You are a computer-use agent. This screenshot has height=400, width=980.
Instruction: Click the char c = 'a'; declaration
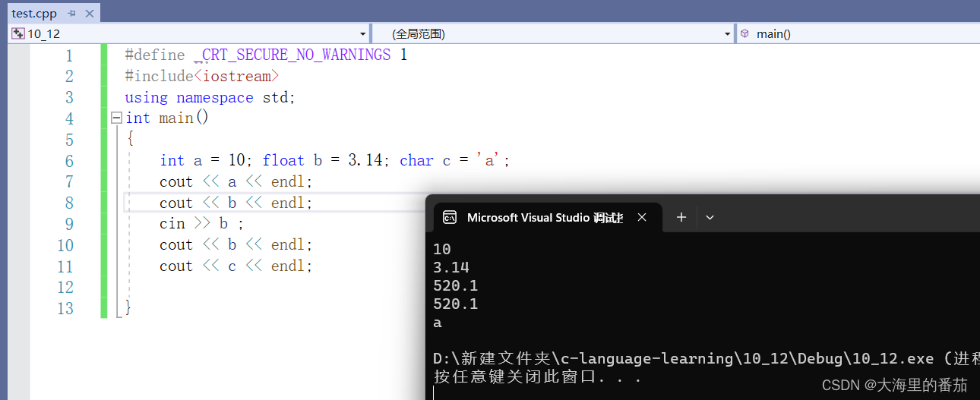click(x=455, y=161)
